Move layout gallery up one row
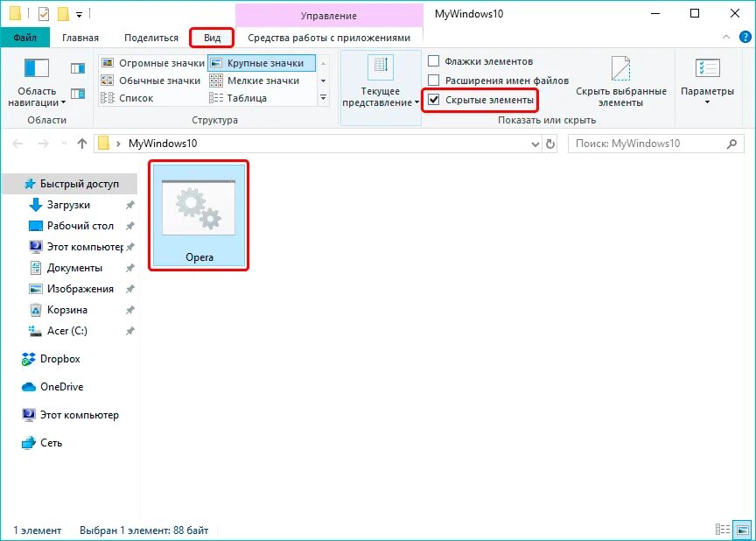 click(324, 63)
